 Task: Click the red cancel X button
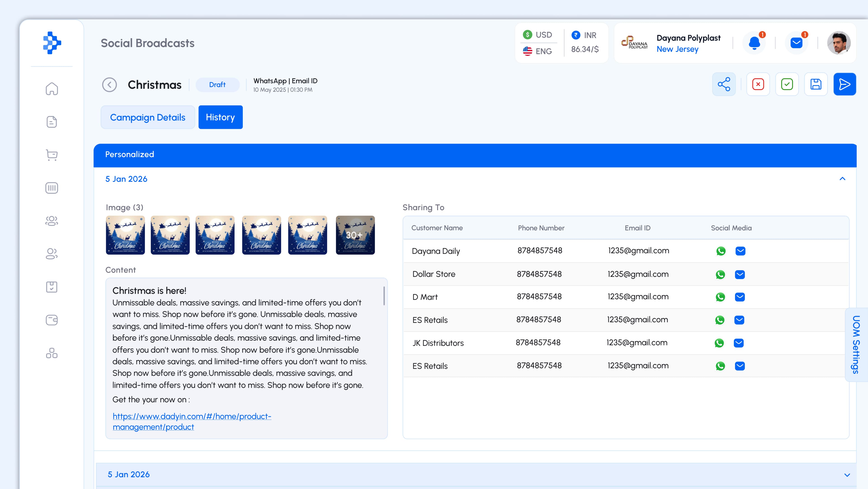tap(758, 84)
